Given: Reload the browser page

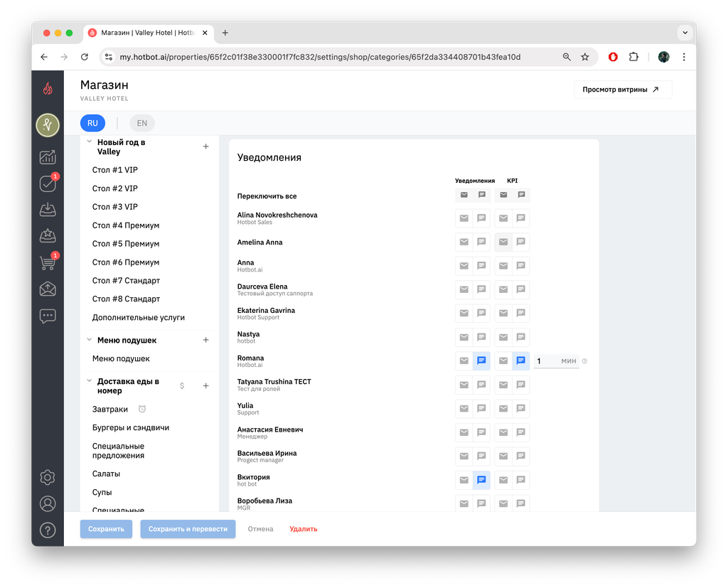Looking at the screenshot, I should click(84, 57).
